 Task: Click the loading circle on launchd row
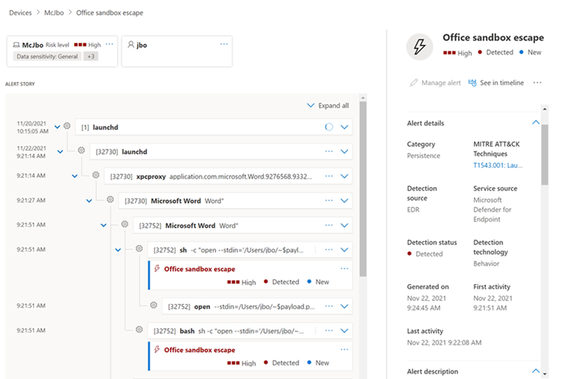329,127
